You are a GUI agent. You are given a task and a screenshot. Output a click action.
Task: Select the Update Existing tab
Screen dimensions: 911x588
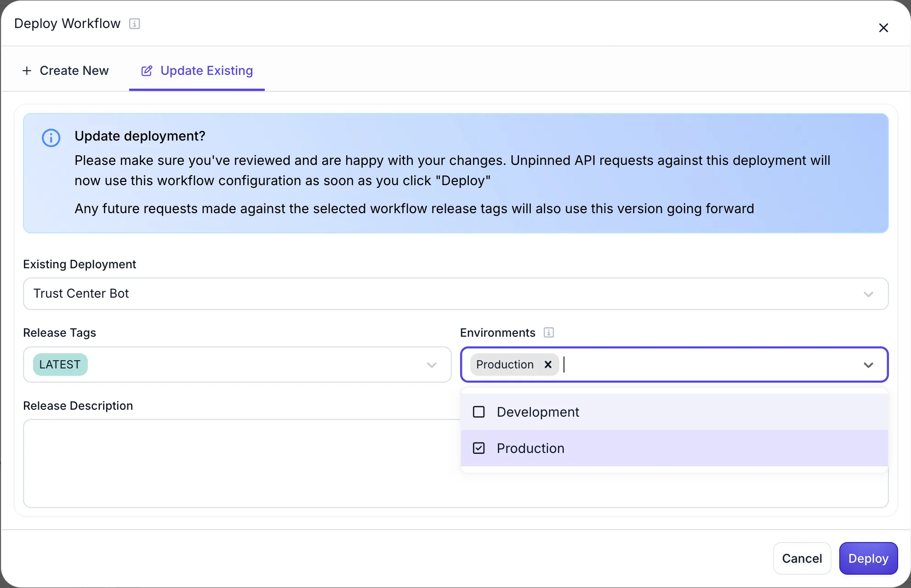(206, 71)
